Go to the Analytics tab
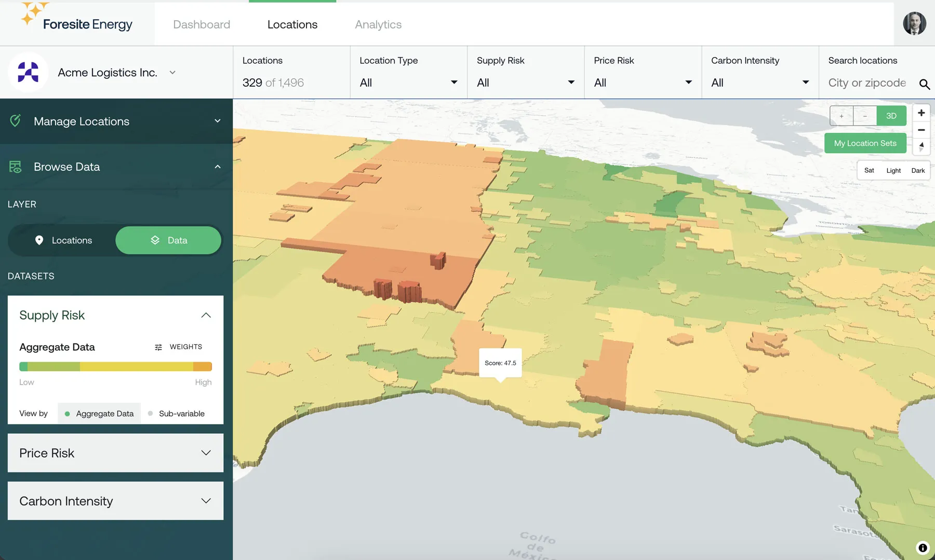The image size is (935, 560). coord(378,24)
